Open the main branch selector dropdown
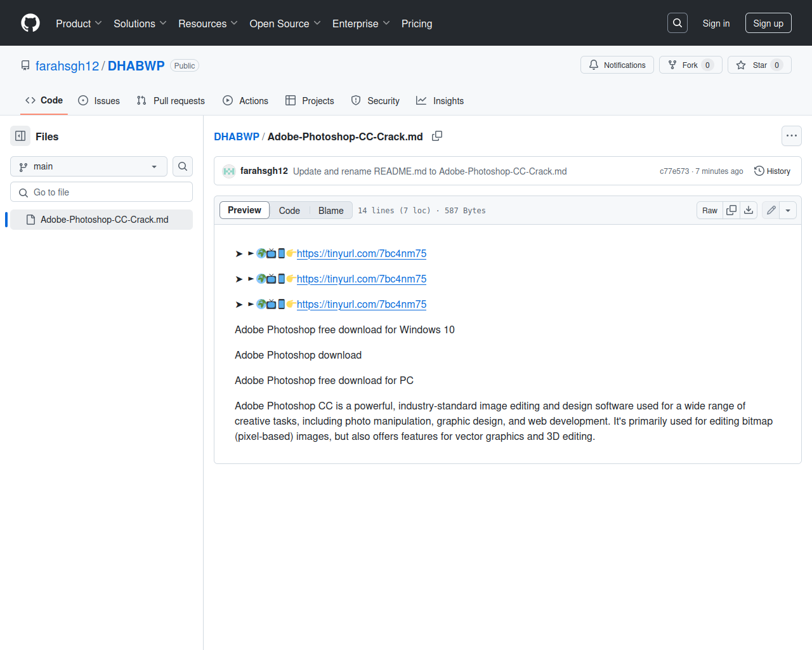Viewport: 812px width, 650px height. pyautogui.click(x=89, y=166)
